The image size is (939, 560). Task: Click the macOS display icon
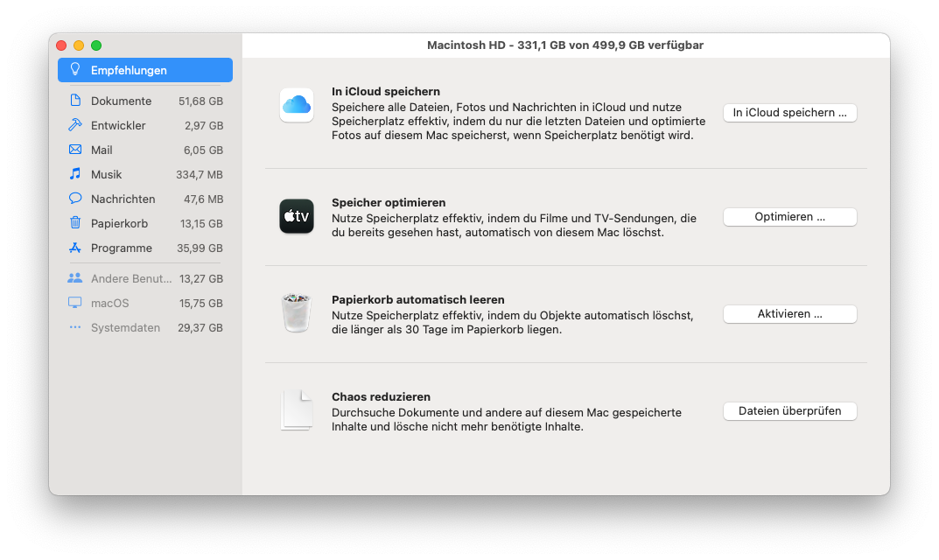75,303
